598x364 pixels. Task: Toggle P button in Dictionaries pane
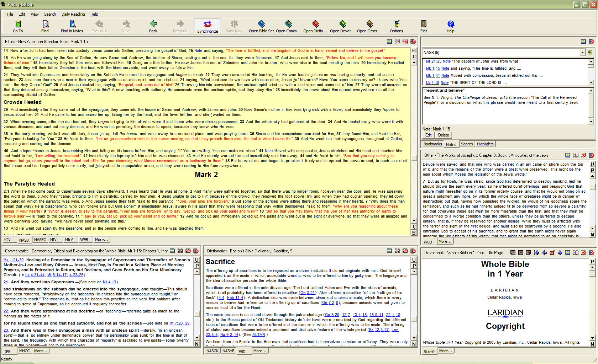[x=414, y=266]
